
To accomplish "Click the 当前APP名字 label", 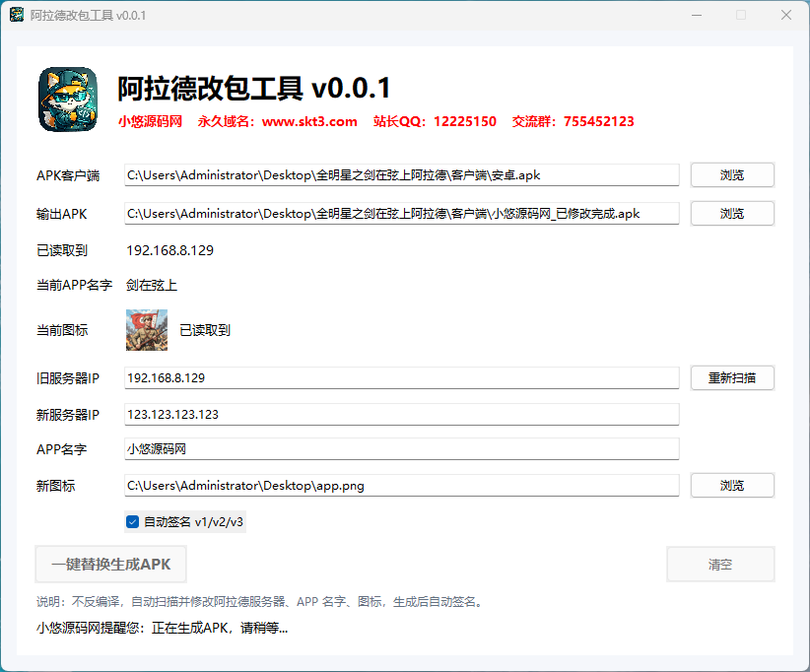I will [x=74, y=285].
